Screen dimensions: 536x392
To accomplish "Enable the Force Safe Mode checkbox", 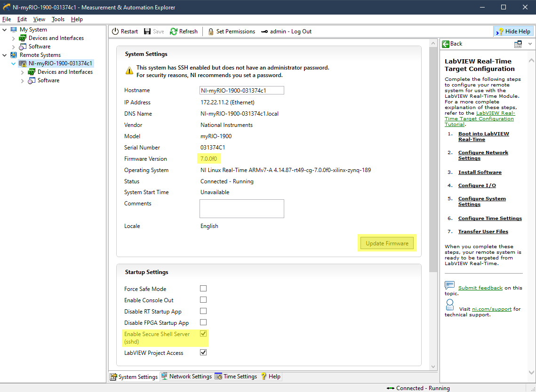I will coord(203,289).
